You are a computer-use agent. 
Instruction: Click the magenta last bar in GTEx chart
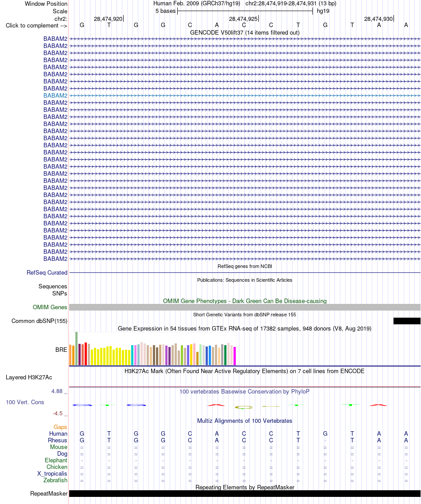(x=235, y=356)
